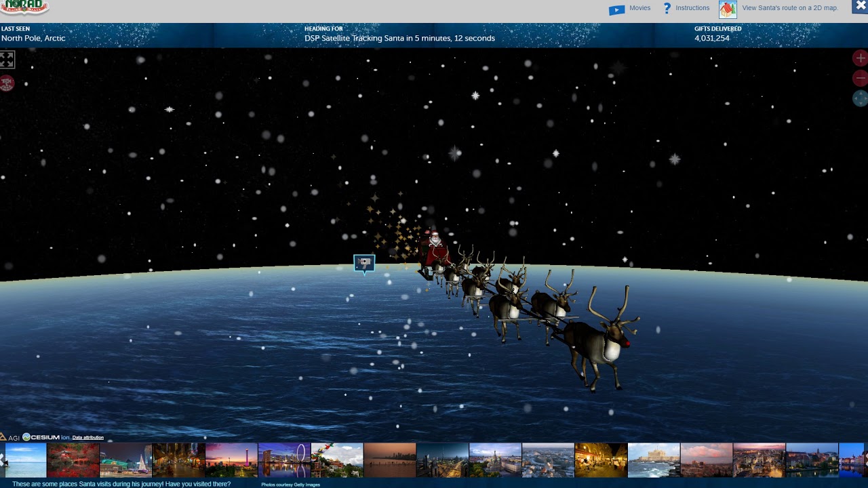The width and height of the screenshot is (868, 488).
Task: Click the AGI logo
Action: 10,437
